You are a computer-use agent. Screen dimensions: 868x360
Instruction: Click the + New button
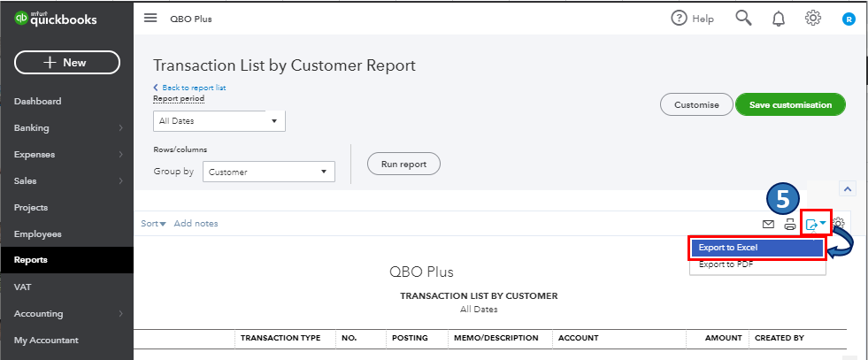67,63
